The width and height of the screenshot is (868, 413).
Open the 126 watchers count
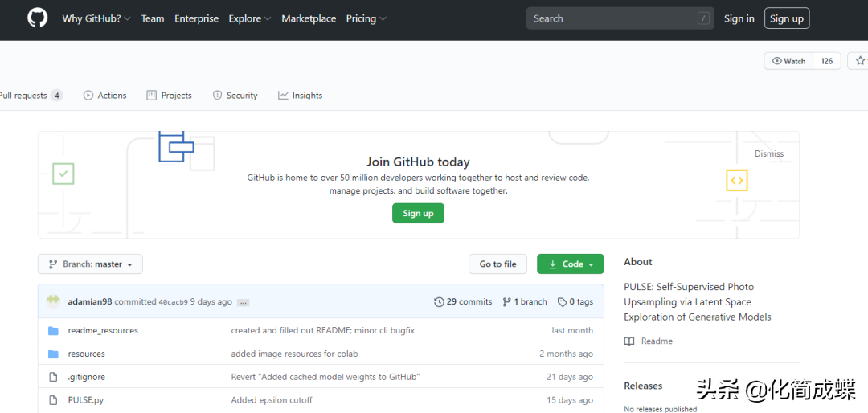click(826, 61)
